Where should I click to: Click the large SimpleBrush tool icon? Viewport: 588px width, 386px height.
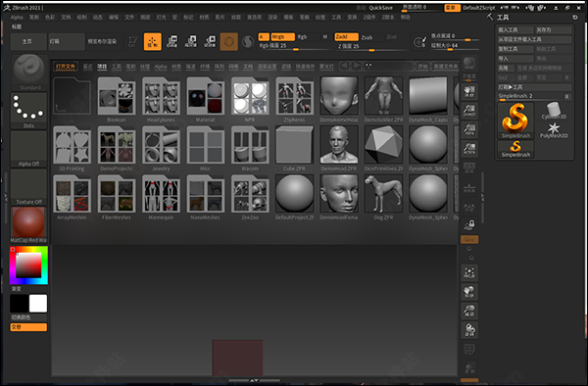click(515, 121)
